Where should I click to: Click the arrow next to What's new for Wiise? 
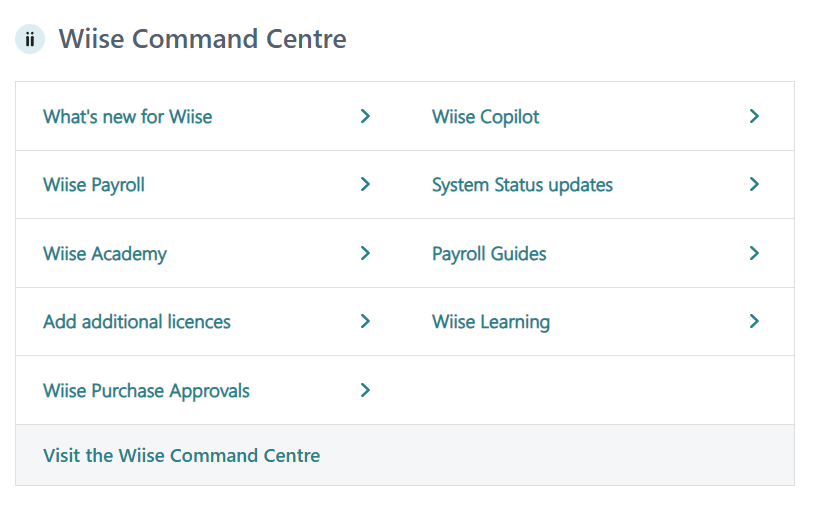coord(365,116)
